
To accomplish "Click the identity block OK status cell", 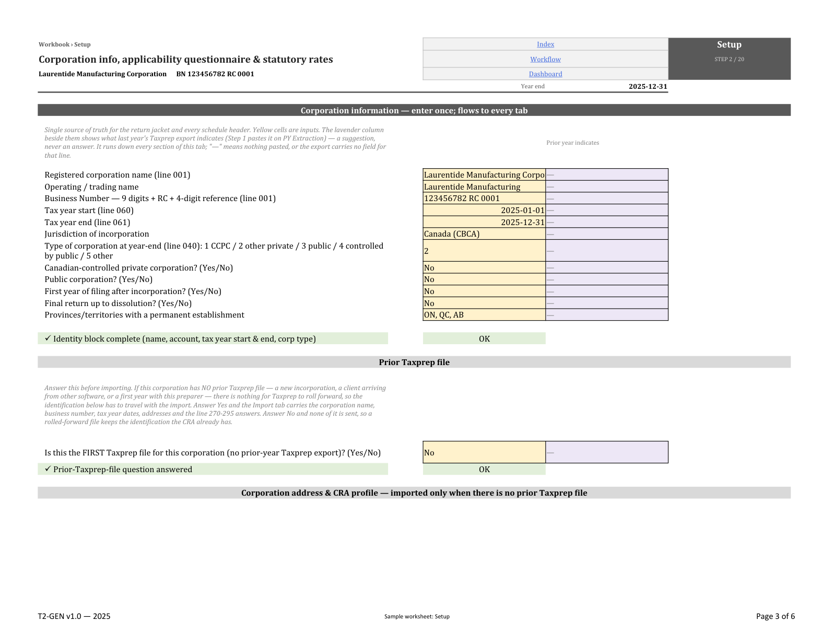I will 484,338.
